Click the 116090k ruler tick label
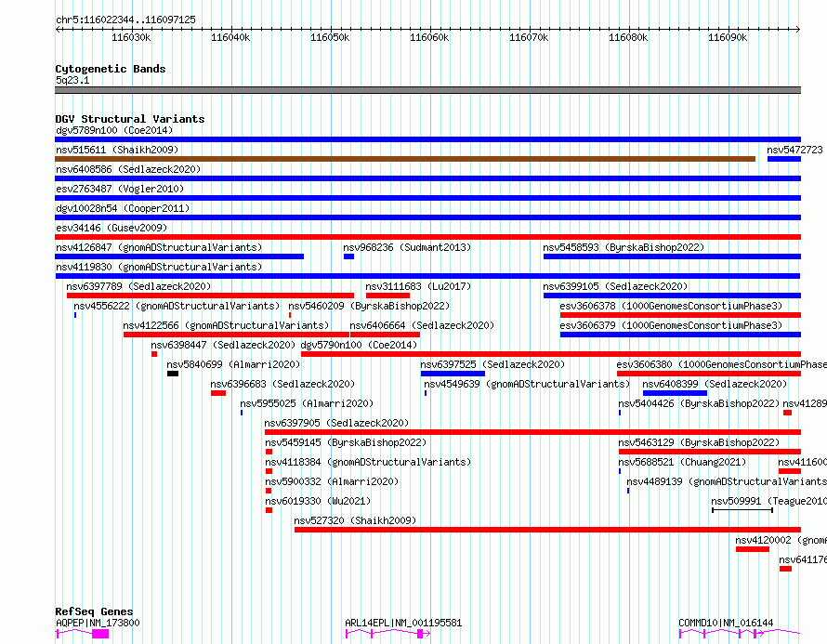This screenshot has width=827, height=644. pyautogui.click(x=728, y=37)
